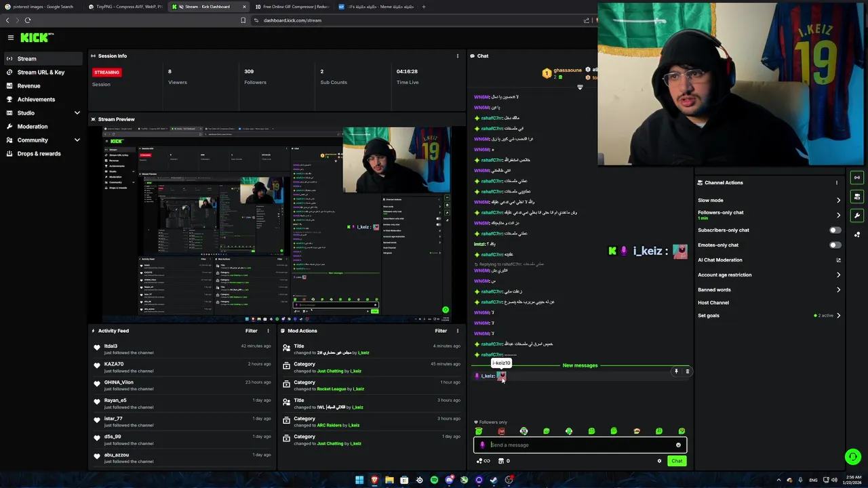The height and width of the screenshot is (488, 868).
Task: Open the Activity Feed Filter
Action: [x=252, y=331]
